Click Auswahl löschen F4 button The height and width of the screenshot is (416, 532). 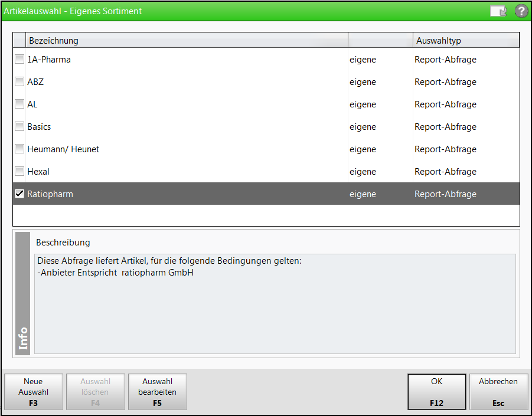click(x=95, y=392)
